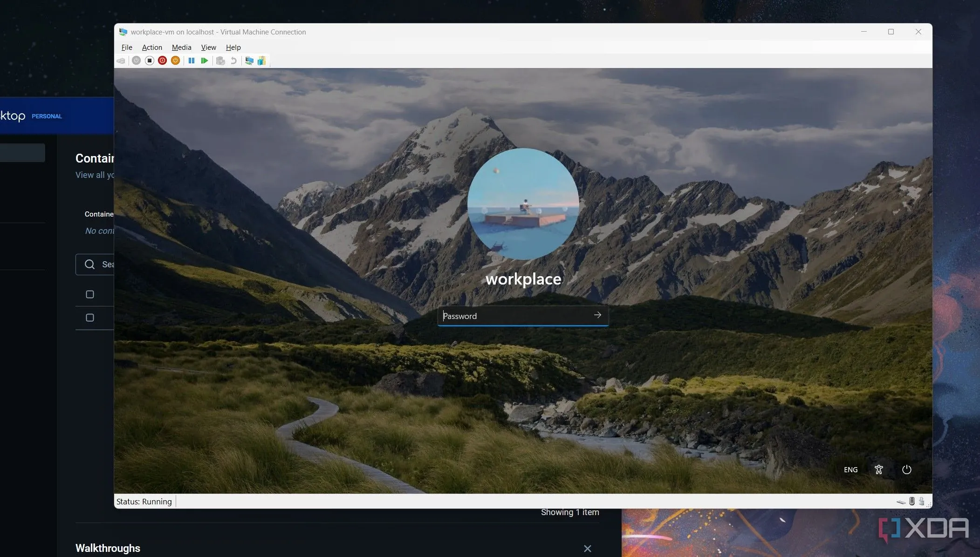
Task: Open the Action menu
Action: pyautogui.click(x=152, y=47)
